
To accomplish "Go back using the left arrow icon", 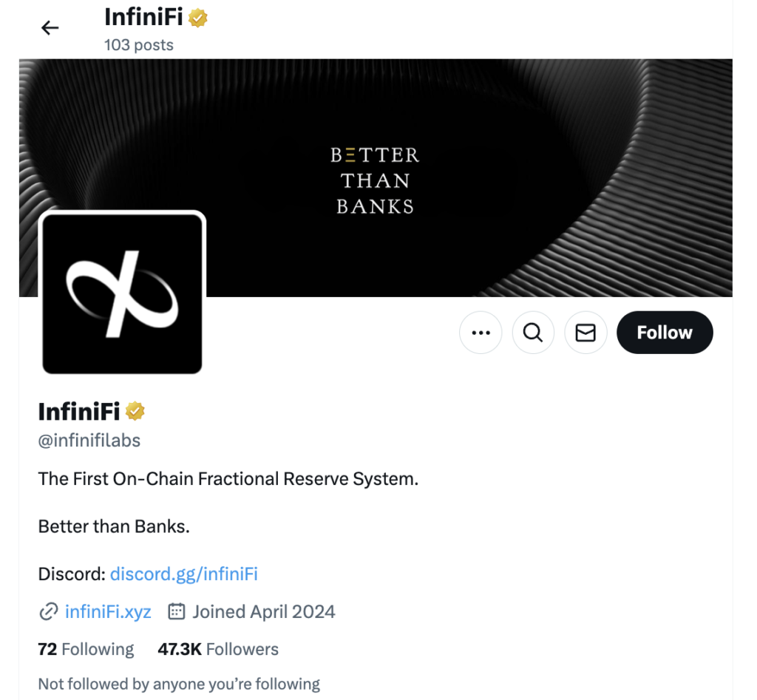I will 50,28.
